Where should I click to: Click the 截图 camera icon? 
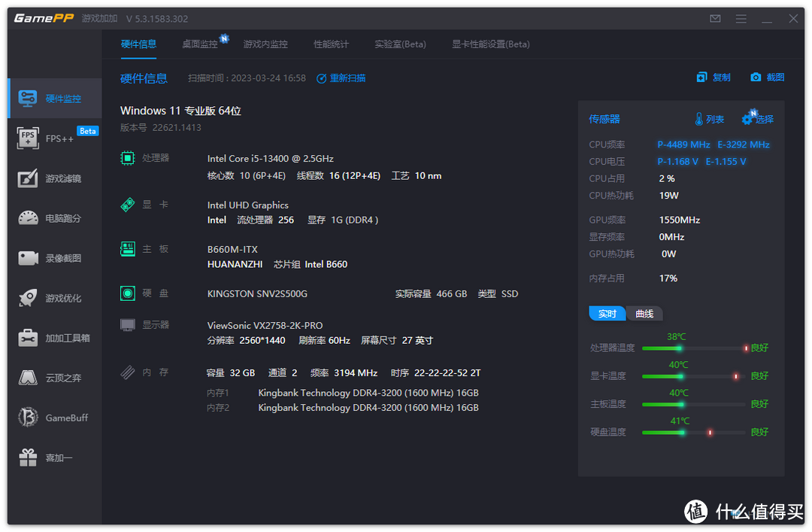click(756, 78)
